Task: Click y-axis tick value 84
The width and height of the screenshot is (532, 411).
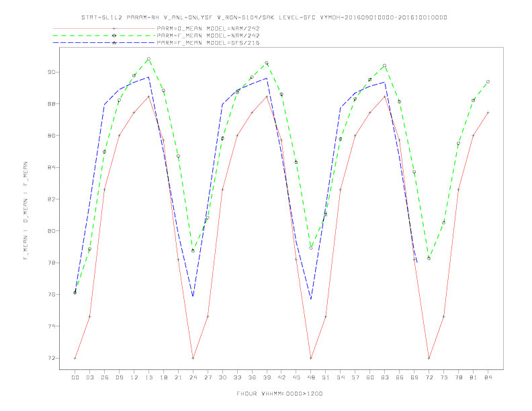Action: tap(51, 167)
